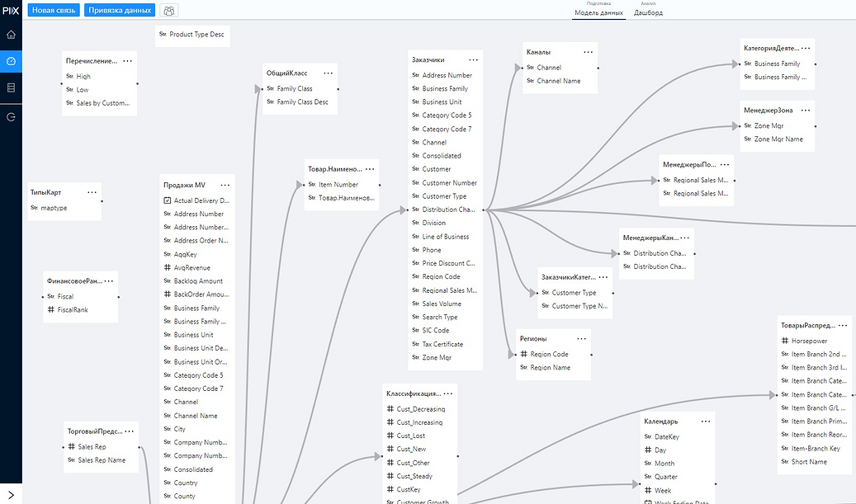Switch to Модель данных tab
This screenshot has width=856, height=504.
(599, 12)
